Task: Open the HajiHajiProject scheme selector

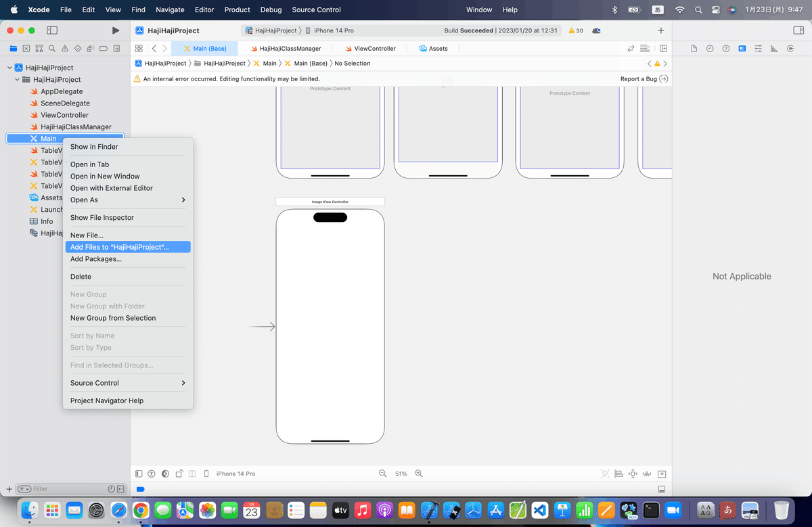Action: tap(271, 30)
